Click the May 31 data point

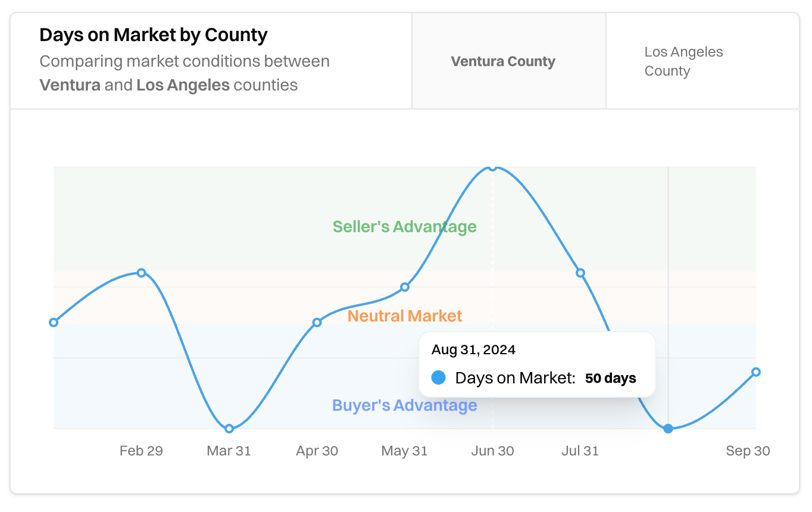(x=405, y=287)
